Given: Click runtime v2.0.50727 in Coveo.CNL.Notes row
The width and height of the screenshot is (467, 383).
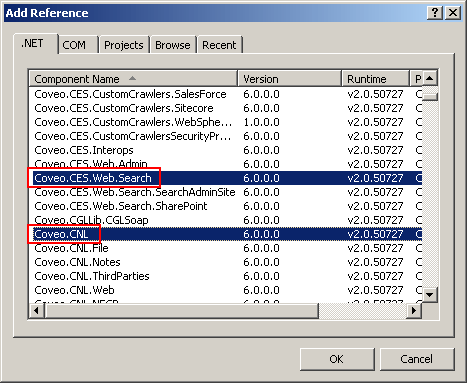Looking at the screenshot, I should click(x=375, y=262).
